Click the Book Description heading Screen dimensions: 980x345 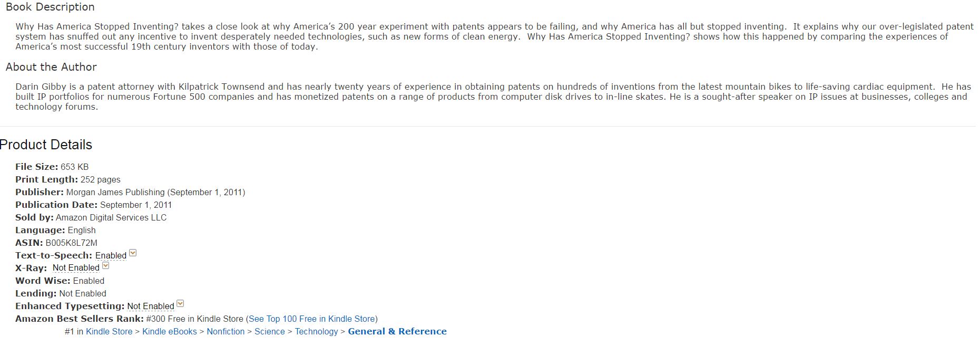(50, 7)
